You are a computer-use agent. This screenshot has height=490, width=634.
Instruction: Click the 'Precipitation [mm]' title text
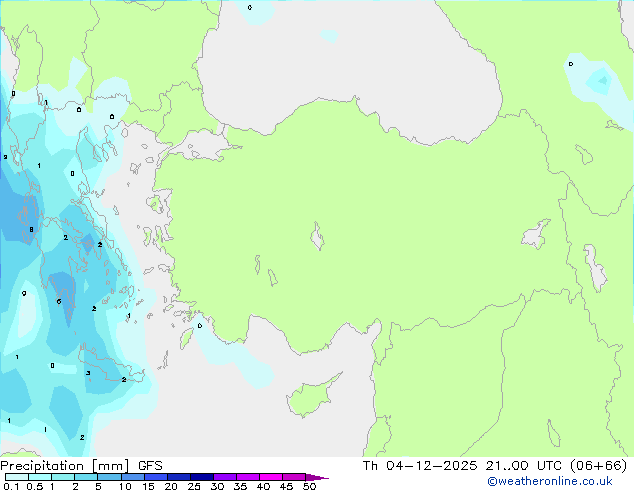point(64,466)
